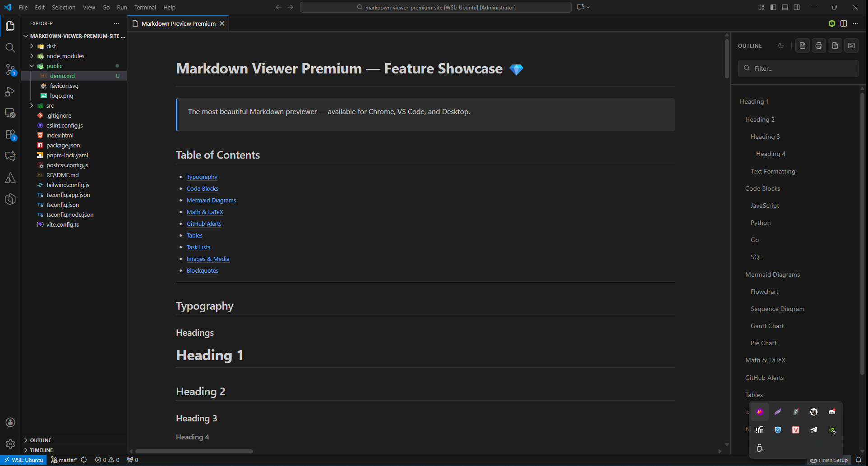Click the preview's horizontal scrollbar thumb

click(x=194, y=451)
